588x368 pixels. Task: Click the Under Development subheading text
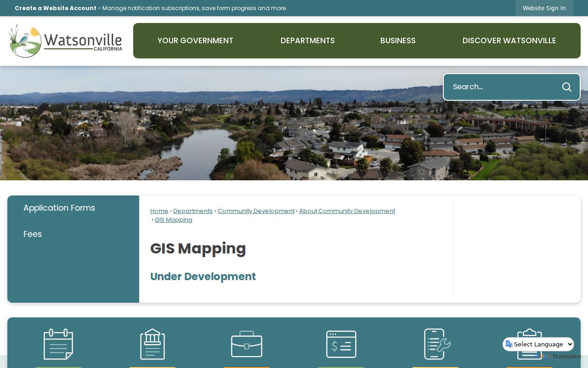(x=203, y=276)
